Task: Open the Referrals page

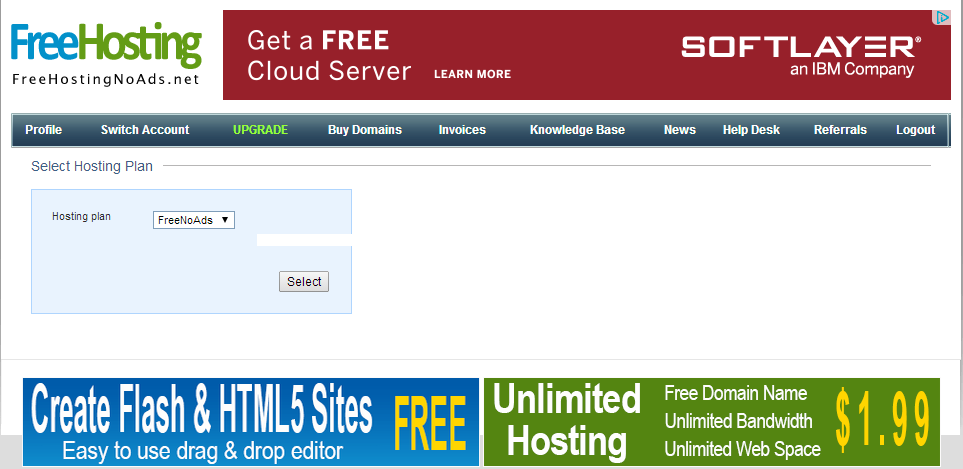Action: (840, 130)
